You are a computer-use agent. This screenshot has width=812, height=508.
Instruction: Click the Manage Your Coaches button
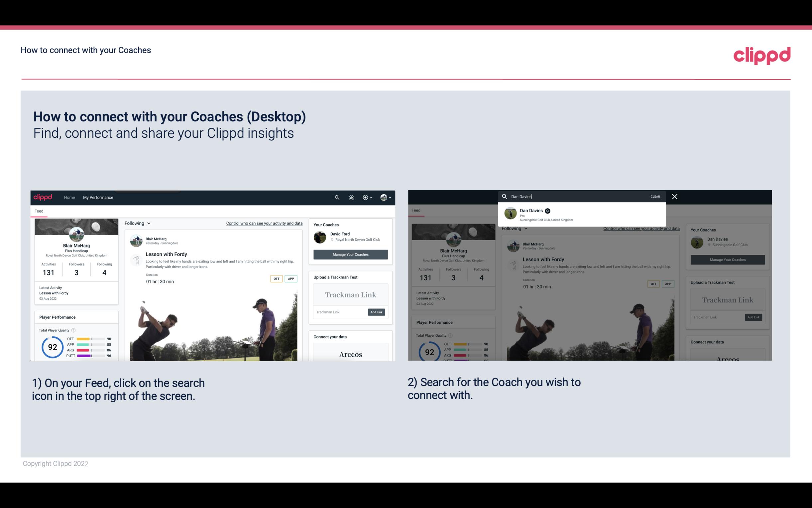click(350, 254)
